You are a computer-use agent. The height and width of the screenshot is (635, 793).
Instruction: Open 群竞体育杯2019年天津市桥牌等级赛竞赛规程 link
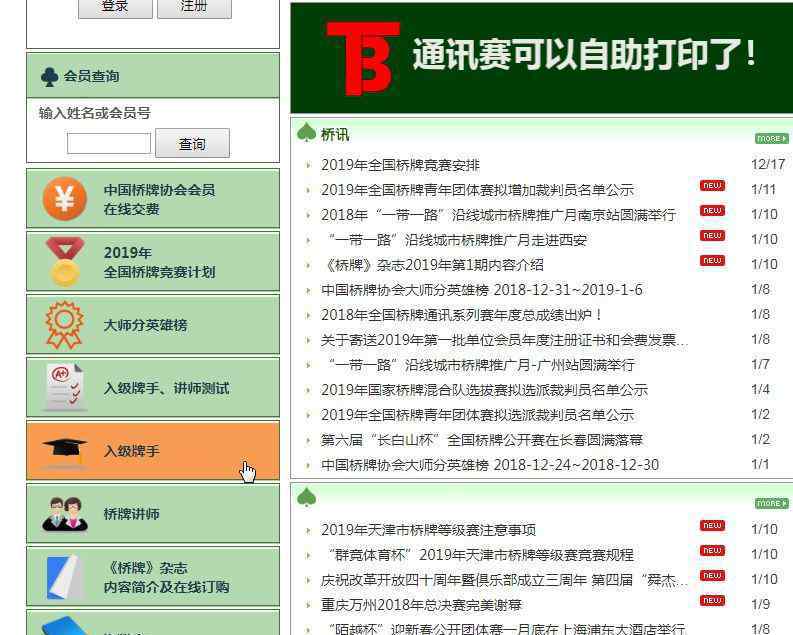(x=480, y=555)
